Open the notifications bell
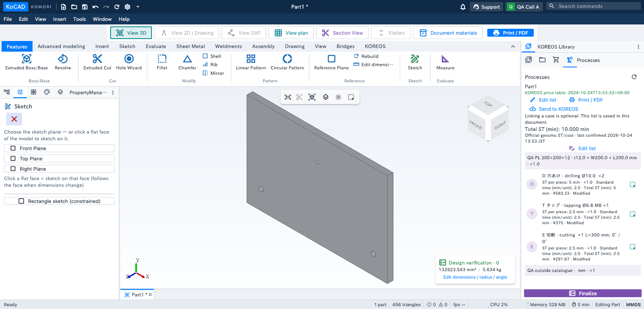Viewport: 644px width, 309px height. [x=463, y=7]
